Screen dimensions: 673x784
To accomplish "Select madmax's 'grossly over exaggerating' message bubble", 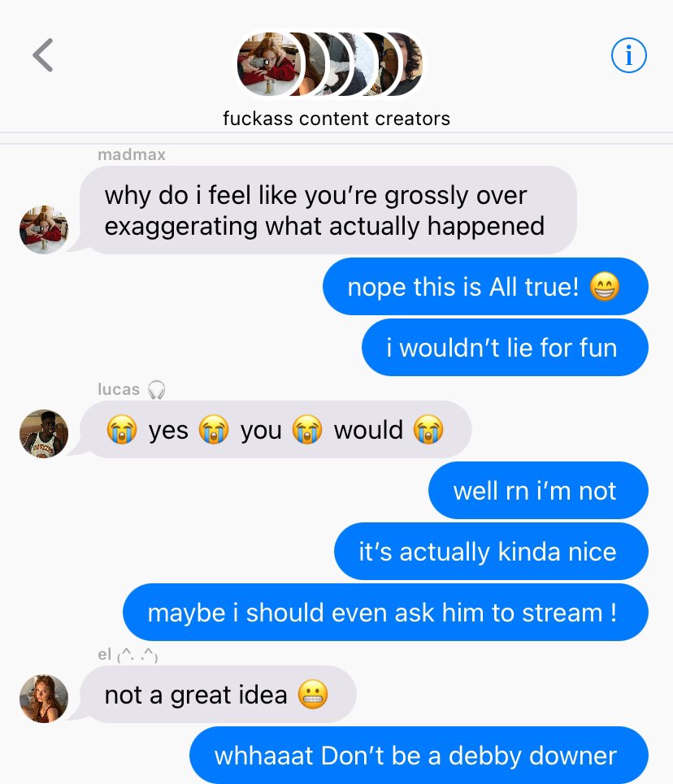I will [x=328, y=210].
